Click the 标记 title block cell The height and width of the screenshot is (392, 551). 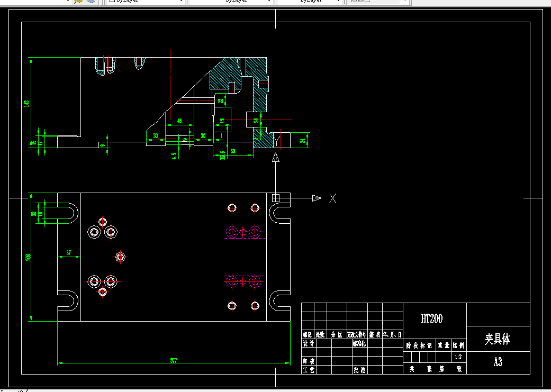(308, 335)
